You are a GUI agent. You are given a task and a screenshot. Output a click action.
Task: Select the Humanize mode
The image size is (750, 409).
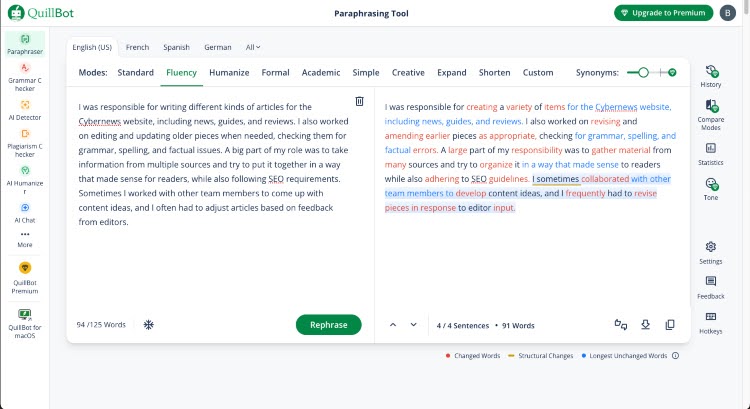[x=229, y=73]
